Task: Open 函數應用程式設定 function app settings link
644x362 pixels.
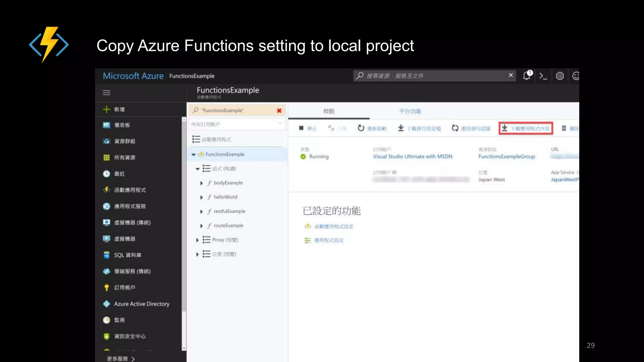Action: 334,226
